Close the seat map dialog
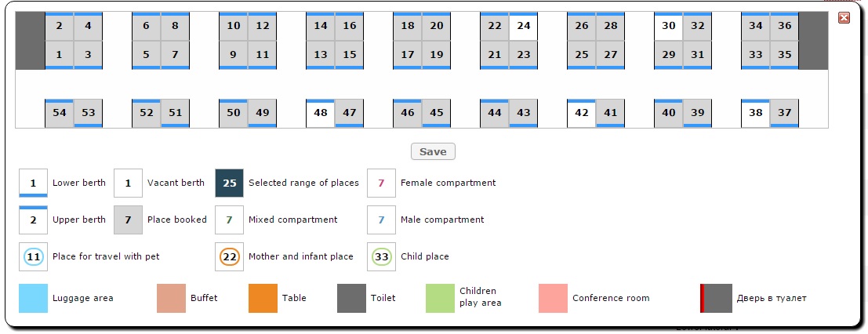The height and width of the screenshot is (334, 868). click(844, 18)
